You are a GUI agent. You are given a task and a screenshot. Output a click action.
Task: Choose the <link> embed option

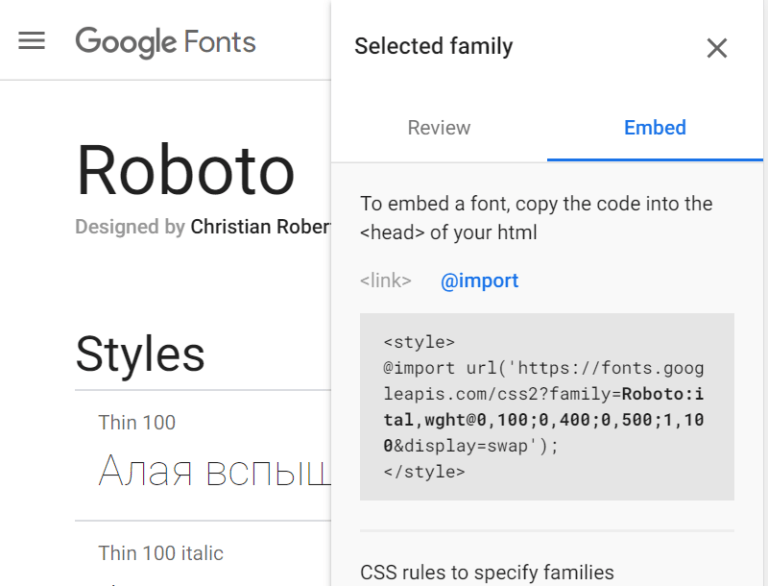coord(386,281)
